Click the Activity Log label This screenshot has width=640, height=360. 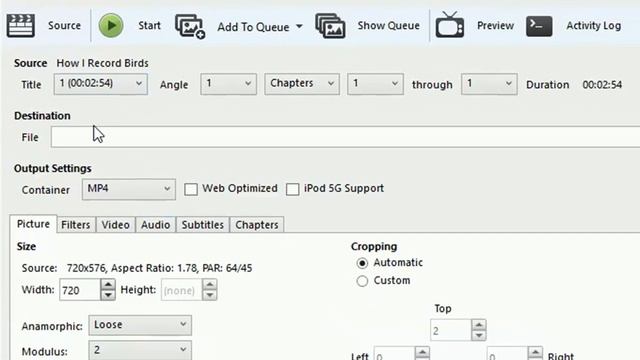pyautogui.click(x=593, y=26)
